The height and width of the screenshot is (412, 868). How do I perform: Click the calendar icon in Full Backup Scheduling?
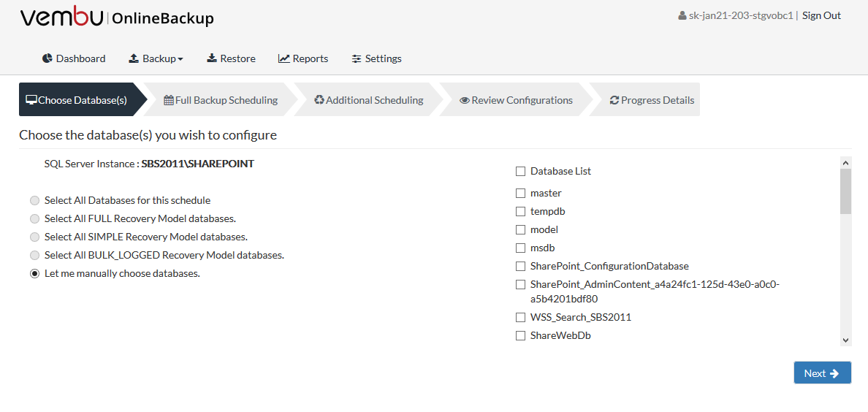[169, 100]
